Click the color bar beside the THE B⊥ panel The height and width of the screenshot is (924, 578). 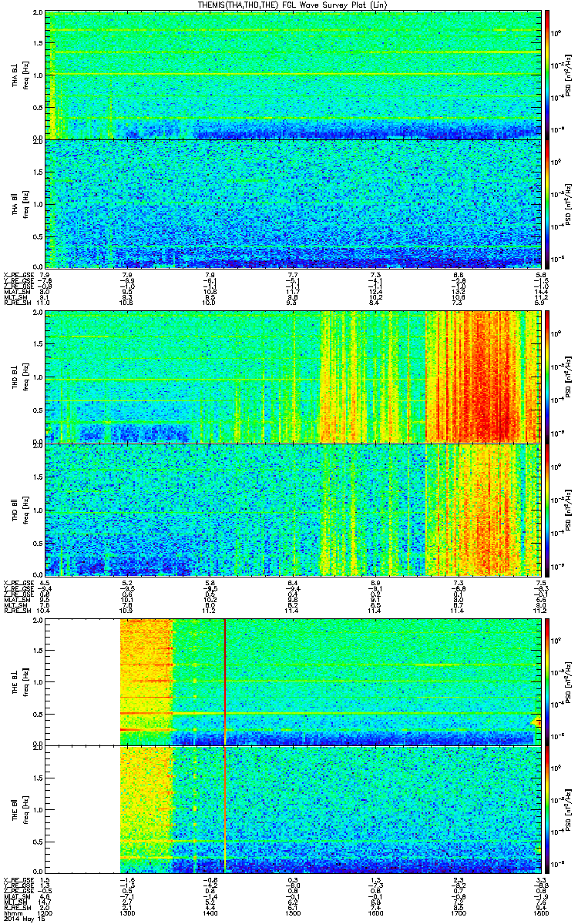coord(547,681)
